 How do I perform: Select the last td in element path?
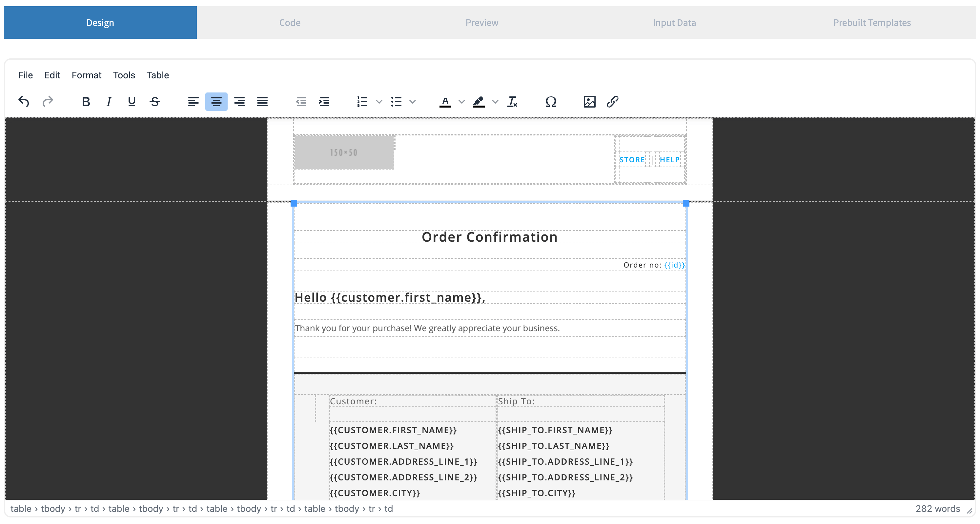388,508
